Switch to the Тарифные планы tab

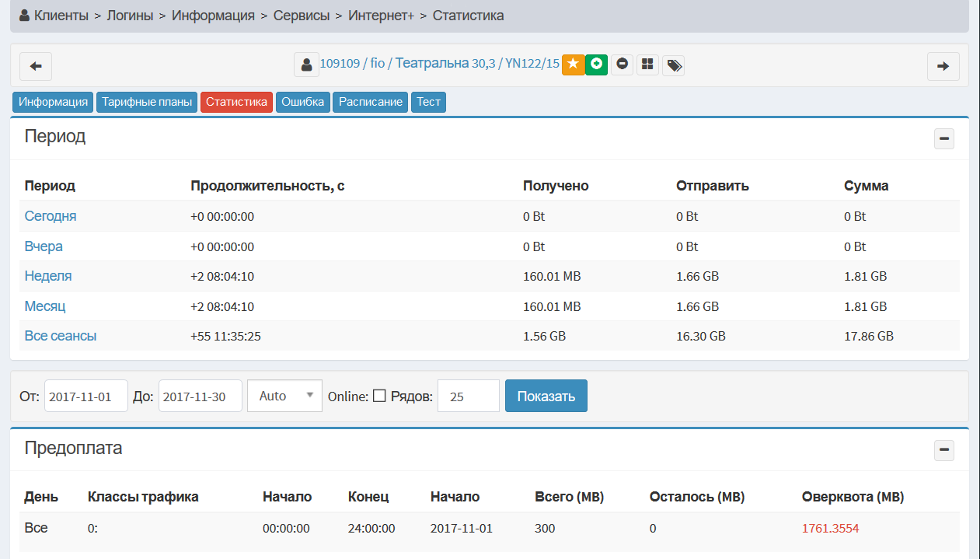[x=147, y=103]
